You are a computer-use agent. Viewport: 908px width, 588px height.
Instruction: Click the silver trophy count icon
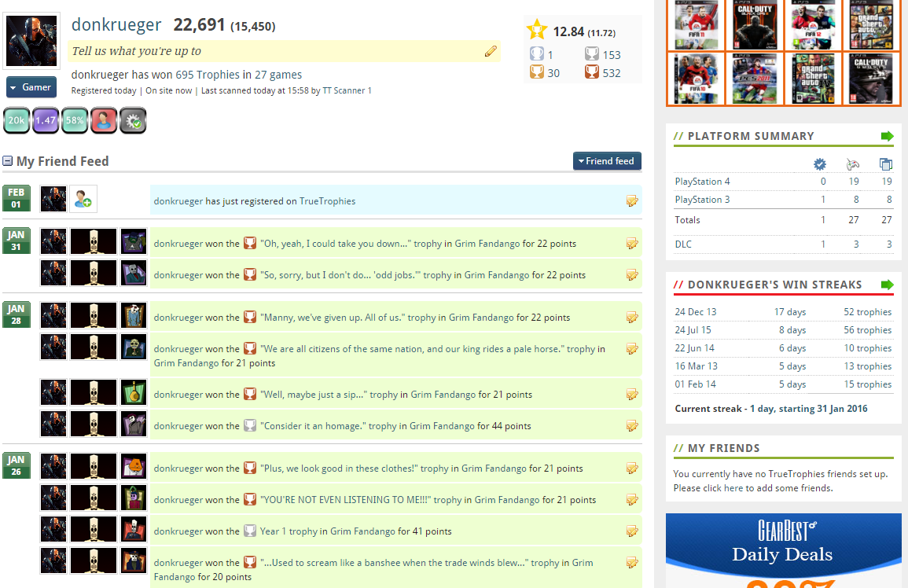[x=592, y=54]
